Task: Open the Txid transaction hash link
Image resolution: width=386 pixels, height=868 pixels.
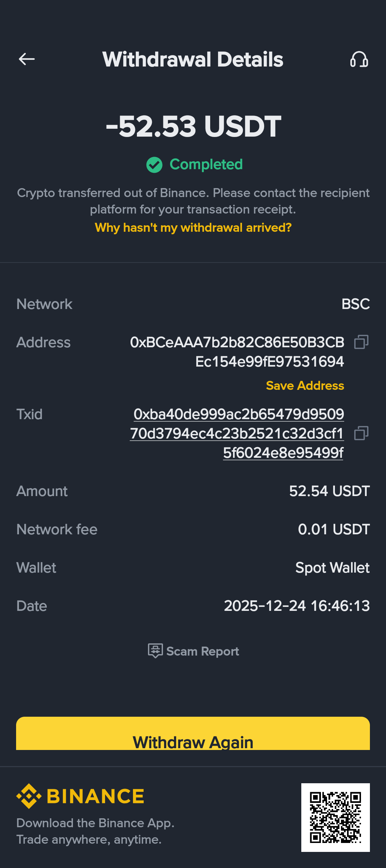Action: 237,433
